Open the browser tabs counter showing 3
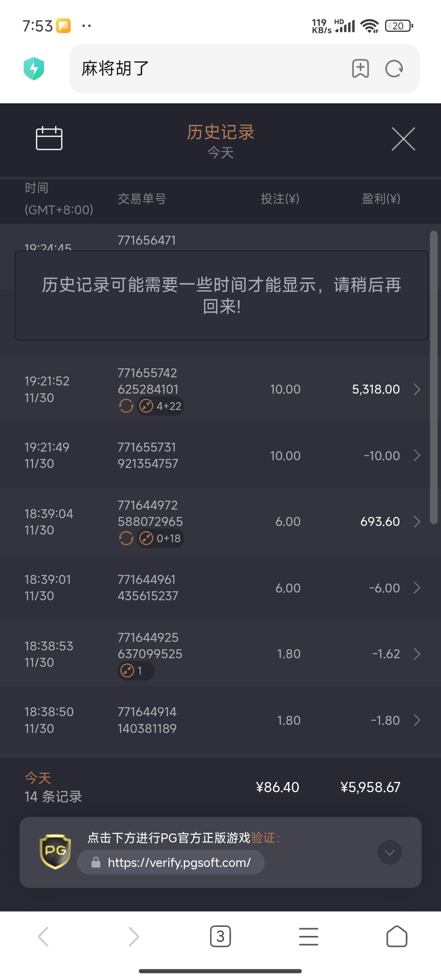The width and height of the screenshot is (441, 980). 220,936
